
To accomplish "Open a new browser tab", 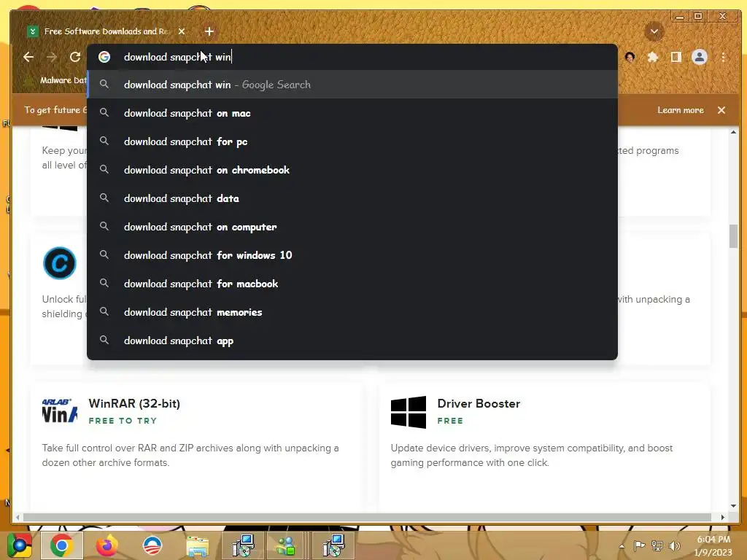I will 209,31.
